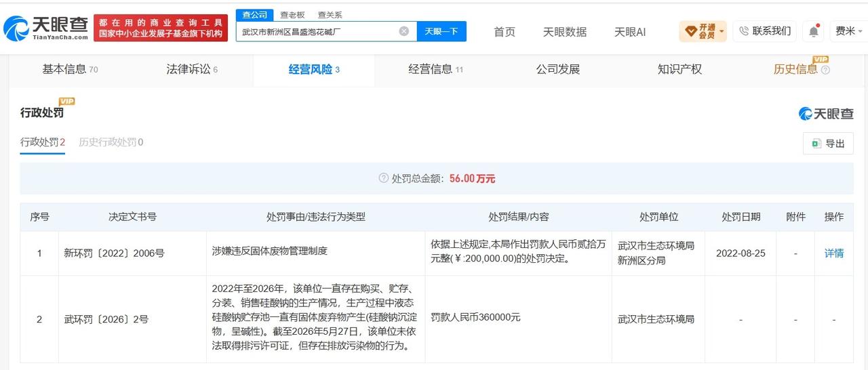
Task: Open 天眼数据 in top navigation
Action: pos(565,32)
